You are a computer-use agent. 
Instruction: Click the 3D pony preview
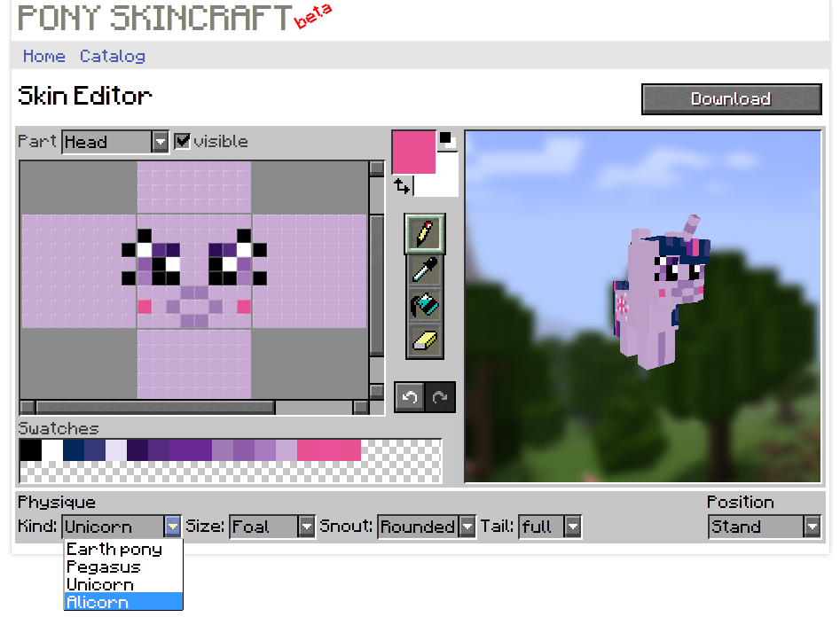point(643,307)
